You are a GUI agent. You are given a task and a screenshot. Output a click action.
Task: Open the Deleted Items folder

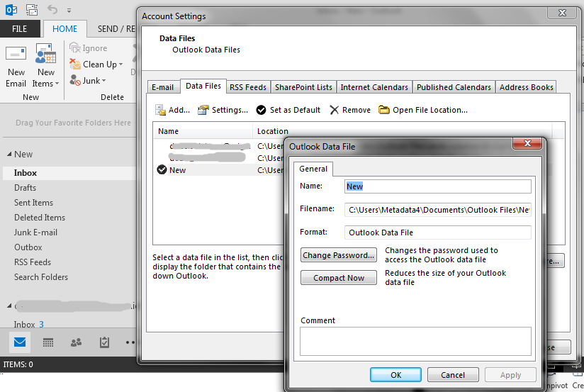pos(40,218)
